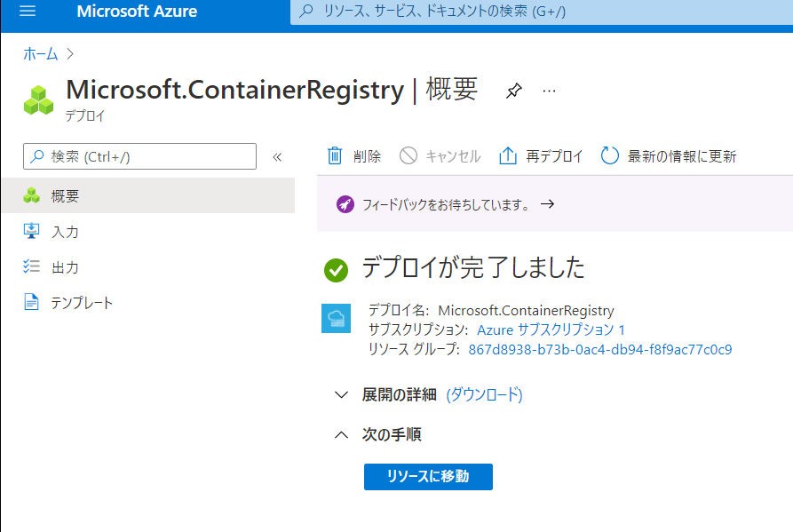Click the 再デプロイ upload icon
The image size is (793, 532).
(x=507, y=155)
